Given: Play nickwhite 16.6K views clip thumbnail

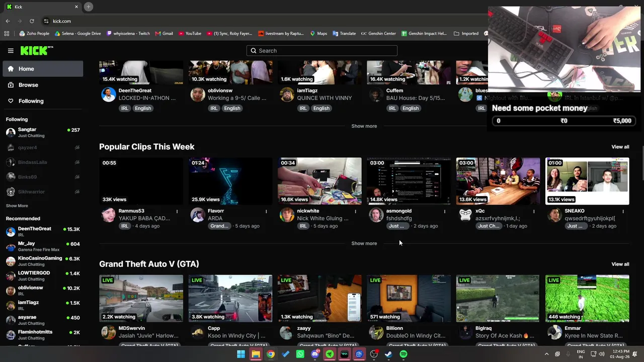Looking at the screenshot, I should [x=319, y=181].
